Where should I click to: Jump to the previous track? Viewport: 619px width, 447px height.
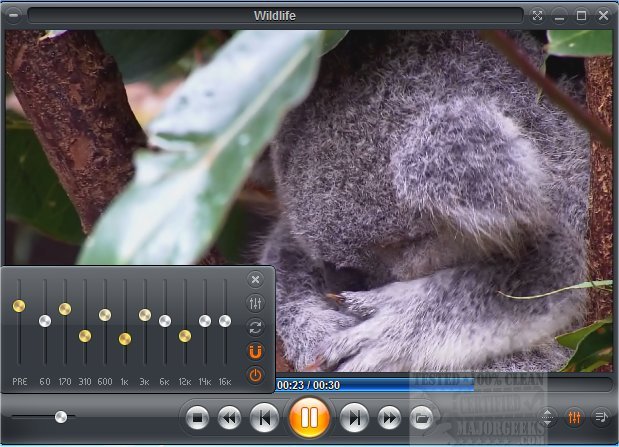tap(264, 417)
